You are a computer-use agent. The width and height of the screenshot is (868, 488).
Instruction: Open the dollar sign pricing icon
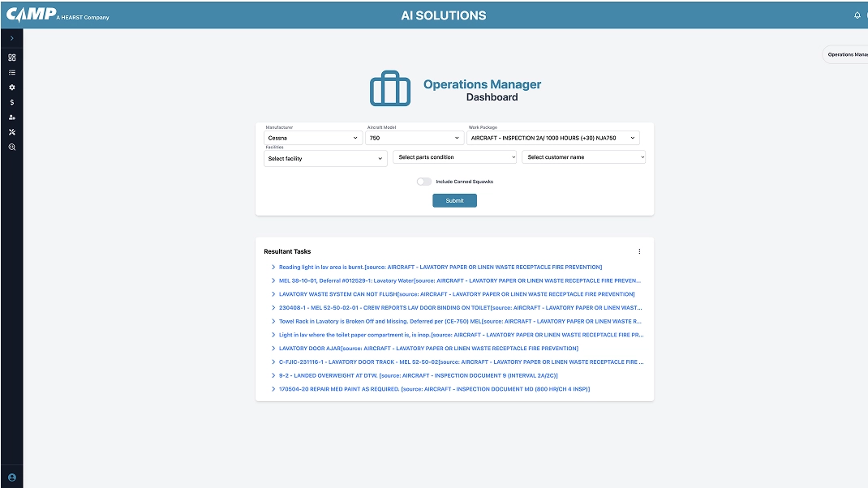pyautogui.click(x=11, y=102)
